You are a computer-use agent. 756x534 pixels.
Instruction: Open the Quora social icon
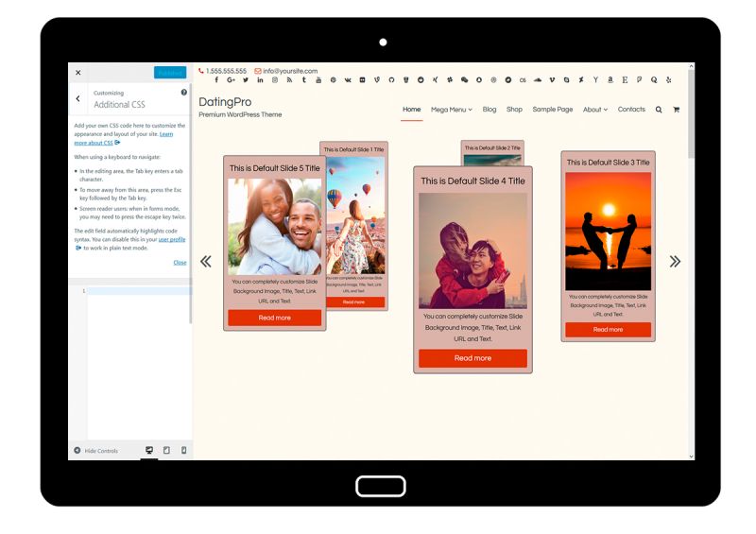[x=654, y=80]
